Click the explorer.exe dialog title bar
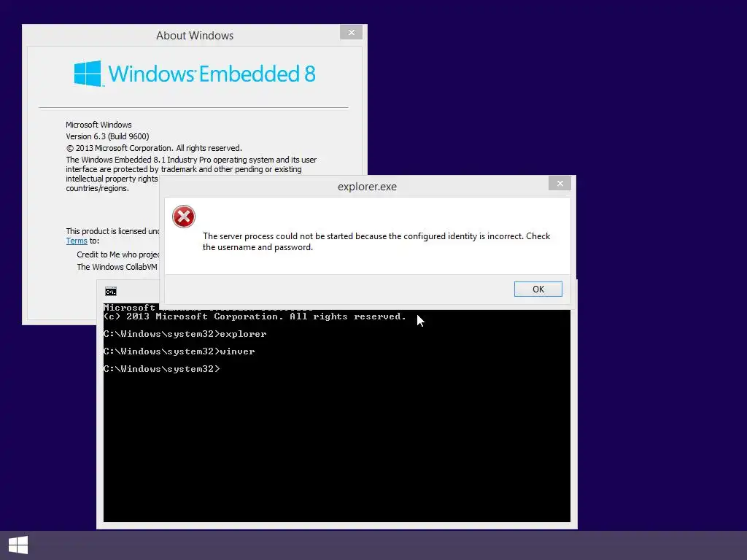 point(368,187)
